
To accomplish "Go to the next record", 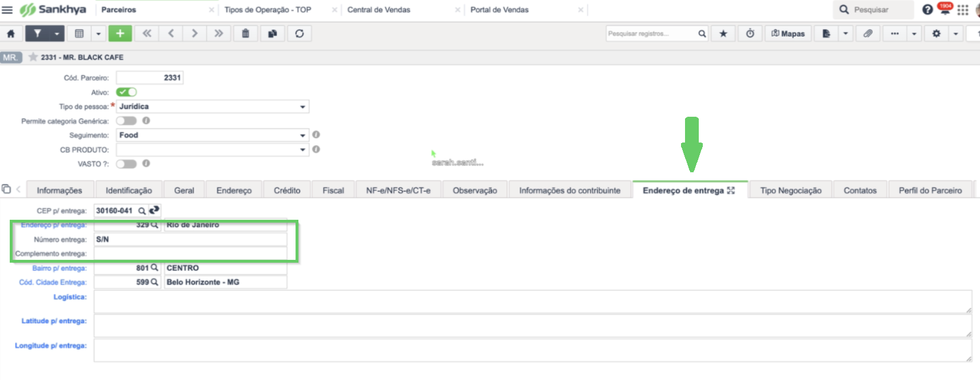I will pyautogui.click(x=195, y=34).
